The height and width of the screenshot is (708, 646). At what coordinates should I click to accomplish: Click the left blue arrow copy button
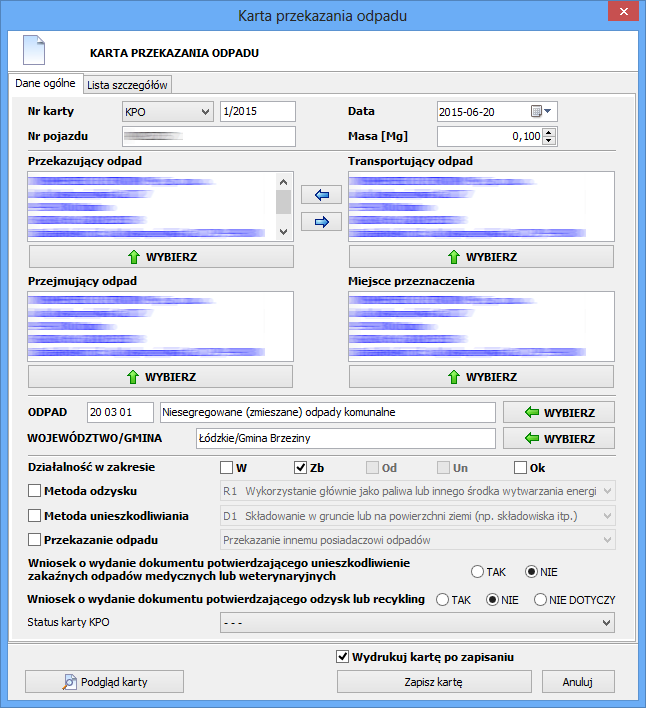pyautogui.click(x=321, y=194)
